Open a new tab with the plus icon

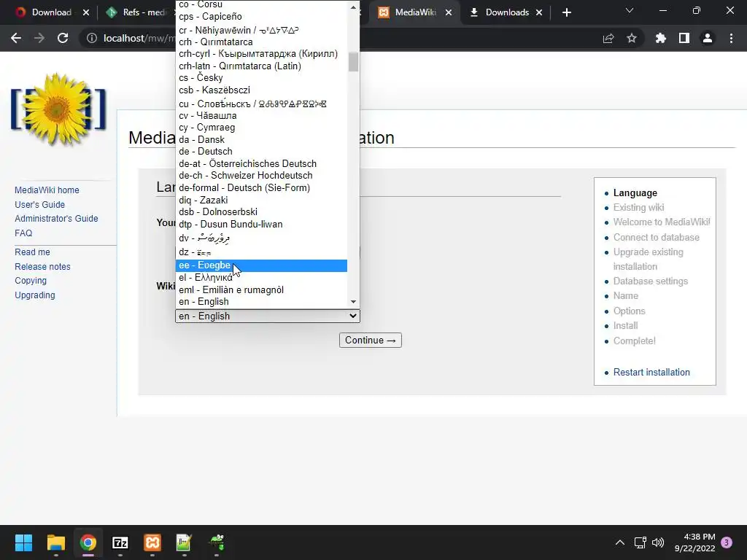coord(566,12)
